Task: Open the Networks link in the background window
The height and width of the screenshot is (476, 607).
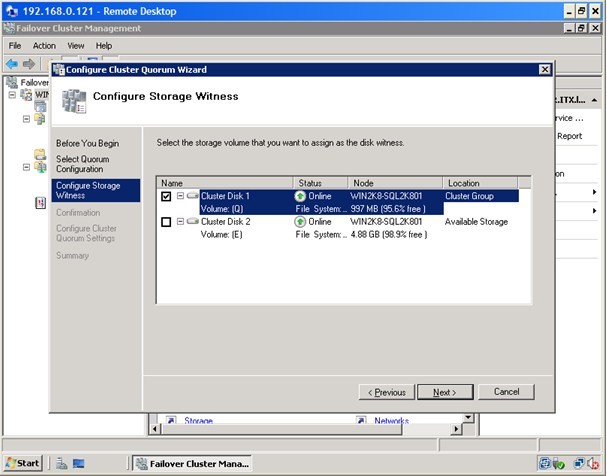Action: (391, 420)
